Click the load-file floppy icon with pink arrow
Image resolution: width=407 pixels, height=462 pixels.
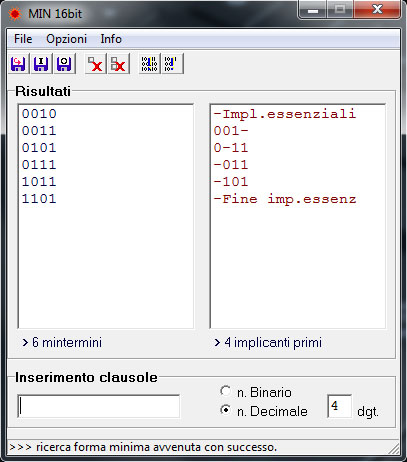[x=19, y=63]
